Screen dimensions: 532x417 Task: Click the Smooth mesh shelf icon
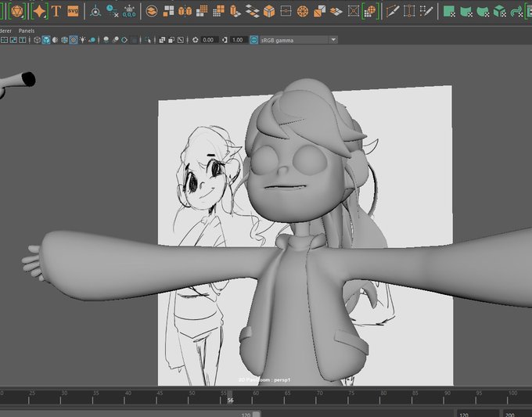coord(202,11)
